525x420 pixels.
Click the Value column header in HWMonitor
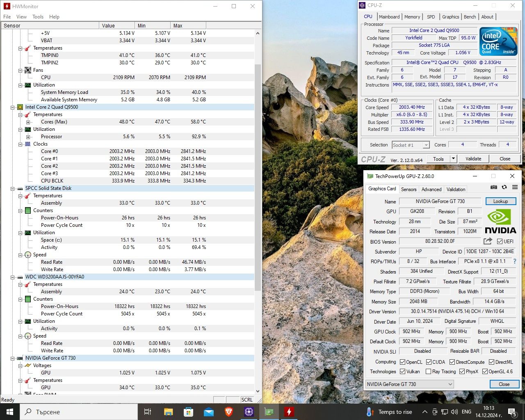tap(117, 25)
